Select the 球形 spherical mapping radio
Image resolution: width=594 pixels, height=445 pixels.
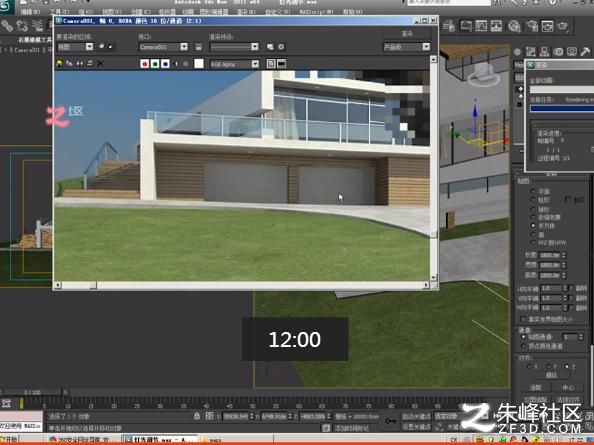pos(533,209)
